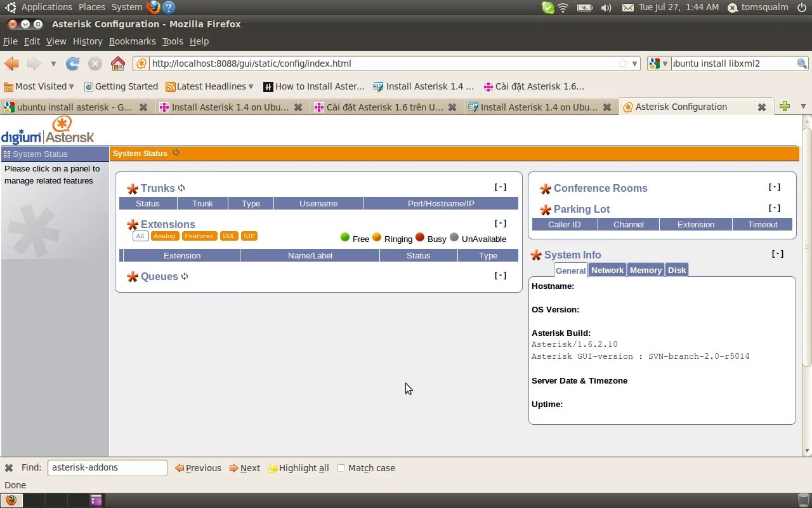812x508 pixels.
Task: Click the Firefox taskbar button at bottom
Action: [x=11, y=500]
